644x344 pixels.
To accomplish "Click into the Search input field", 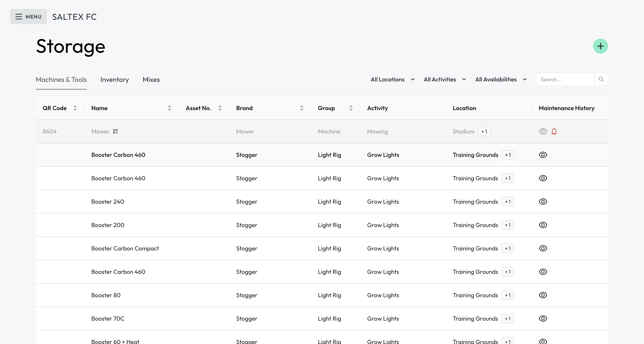I will (565, 80).
